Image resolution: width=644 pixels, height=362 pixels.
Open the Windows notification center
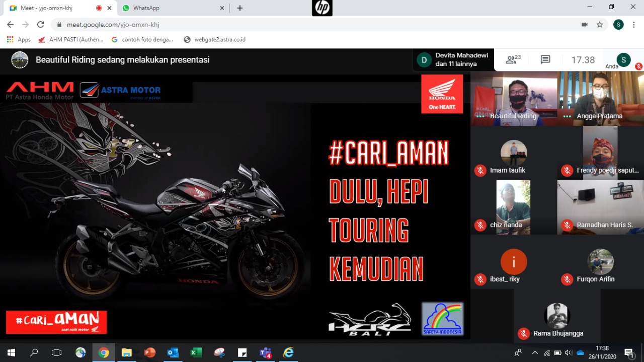[629, 352]
